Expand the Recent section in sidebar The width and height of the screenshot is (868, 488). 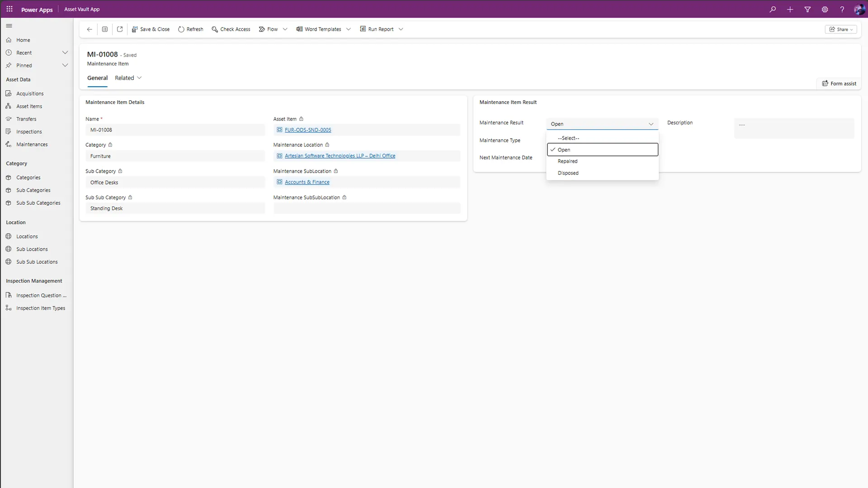pyautogui.click(x=65, y=53)
